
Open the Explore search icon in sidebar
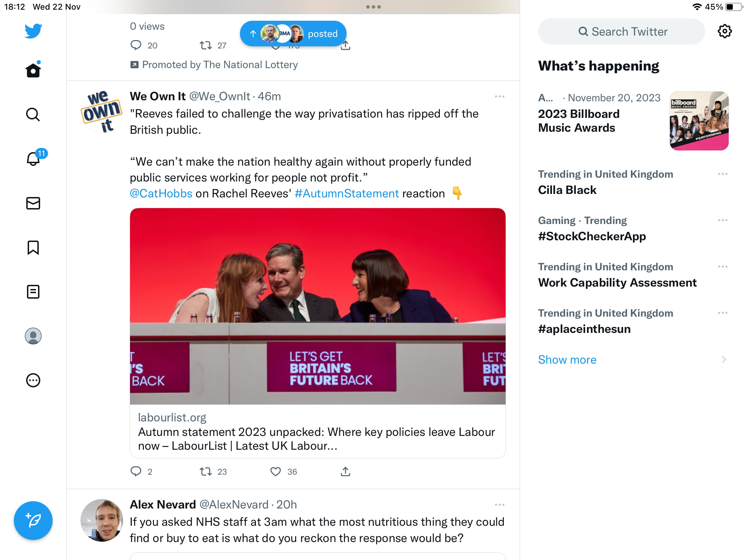coord(33,114)
